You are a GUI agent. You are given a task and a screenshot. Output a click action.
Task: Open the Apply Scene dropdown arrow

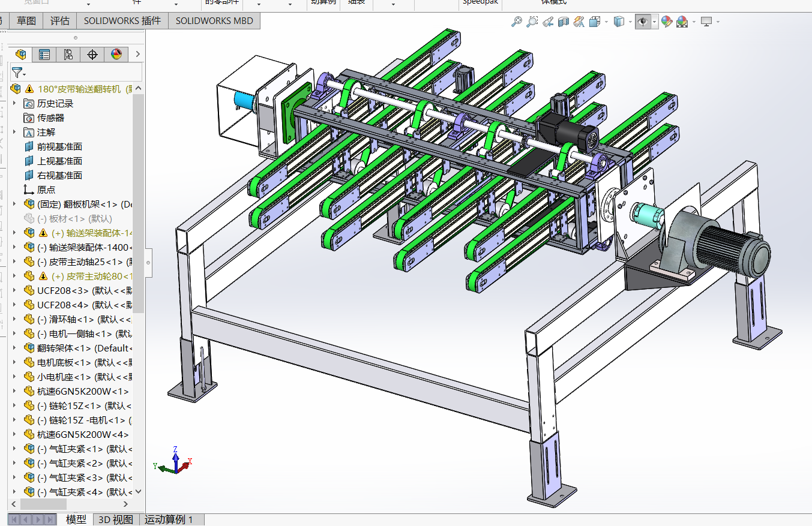coord(694,22)
